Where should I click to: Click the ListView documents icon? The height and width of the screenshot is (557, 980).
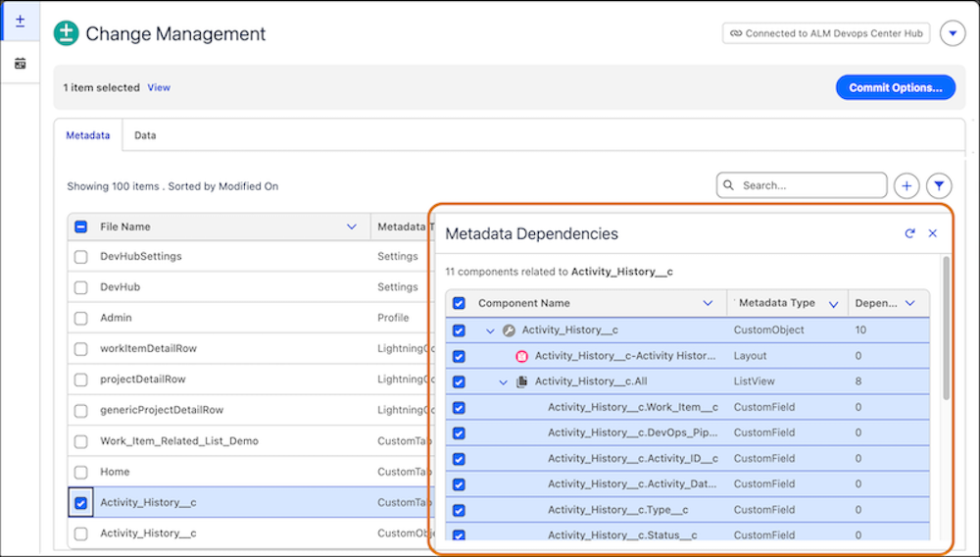click(521, 382)
